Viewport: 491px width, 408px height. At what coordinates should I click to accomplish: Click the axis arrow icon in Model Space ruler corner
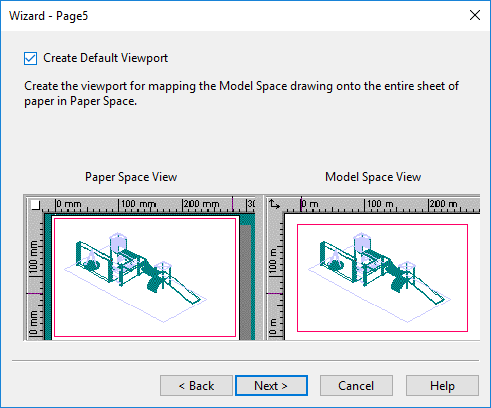[275, 204]
